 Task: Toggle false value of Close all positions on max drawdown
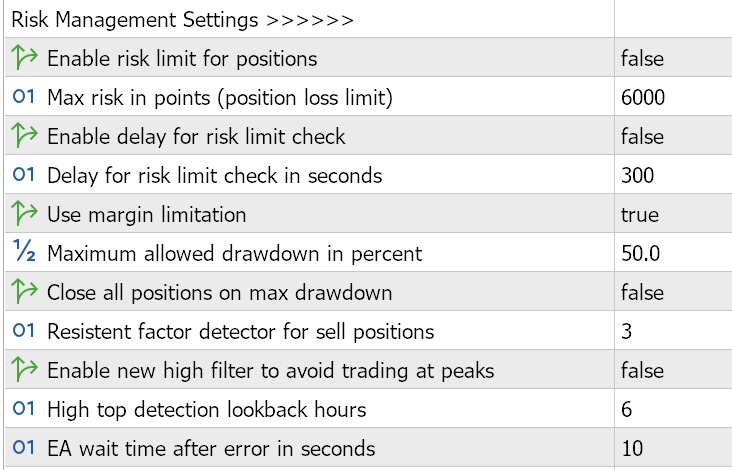pos(673,291)
